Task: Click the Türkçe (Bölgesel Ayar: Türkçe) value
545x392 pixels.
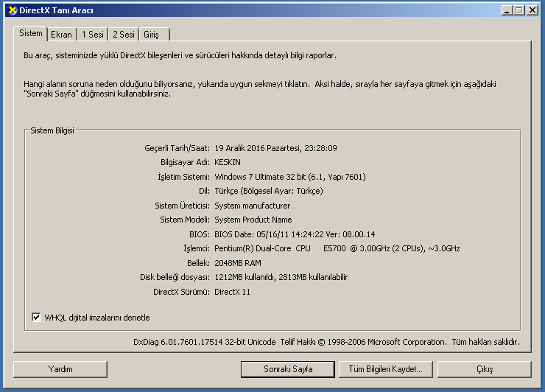Action: [x=269, y=191]
